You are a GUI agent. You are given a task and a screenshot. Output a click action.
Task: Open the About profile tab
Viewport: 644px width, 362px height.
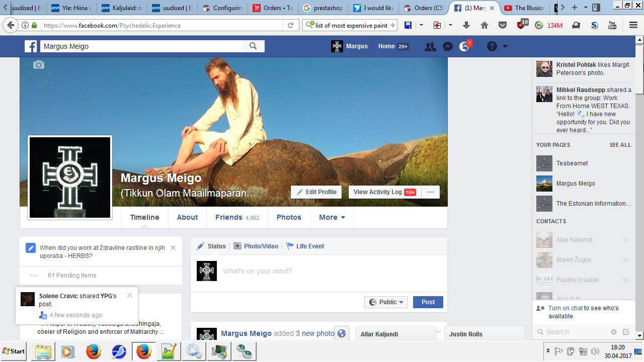pyautogui.click(x=187, y=217)
